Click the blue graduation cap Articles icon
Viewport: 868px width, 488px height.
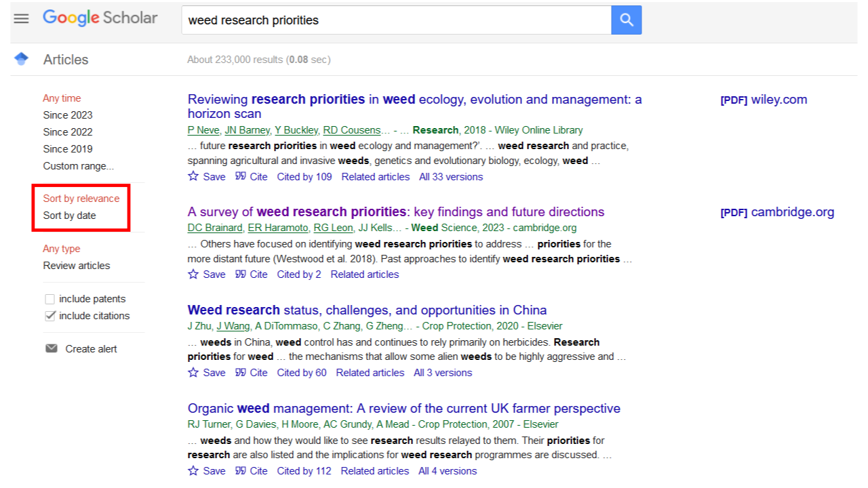(x=21, y=59)
